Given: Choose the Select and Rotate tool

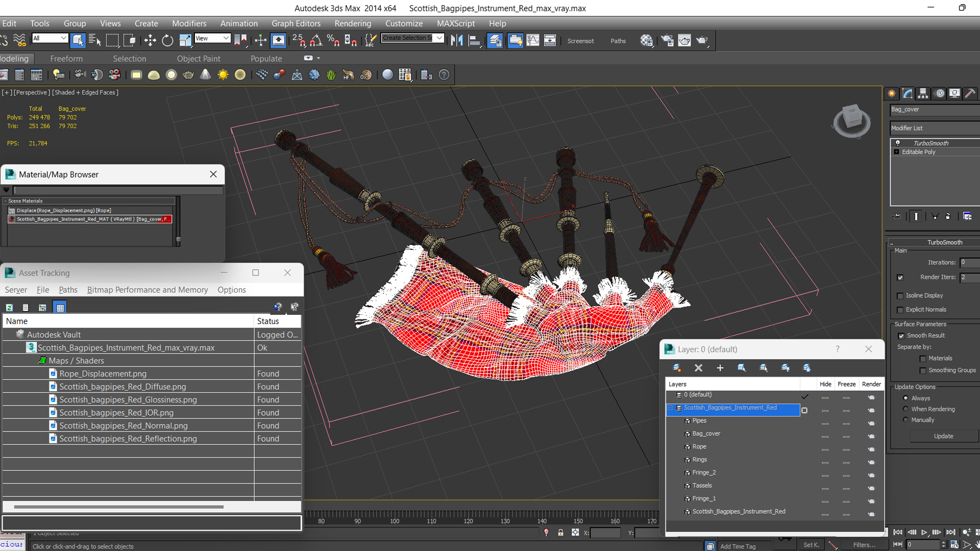Looking at the screenshot, I should (167, 40).
